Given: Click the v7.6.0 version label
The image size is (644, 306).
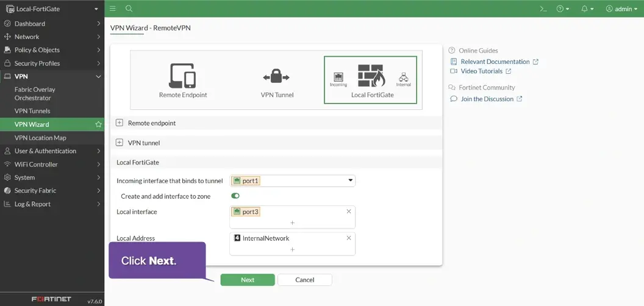Looking at the screenshot, I should tap(95, 301).
